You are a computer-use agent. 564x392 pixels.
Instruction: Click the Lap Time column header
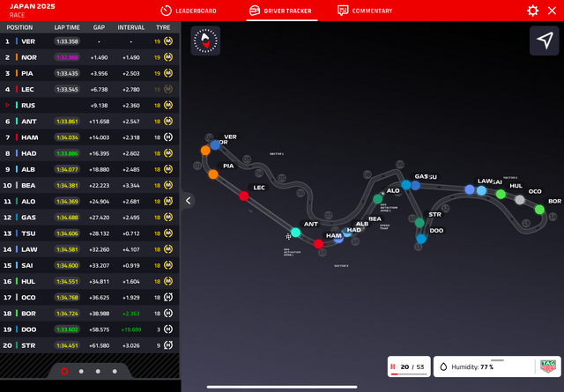[67, 27]
